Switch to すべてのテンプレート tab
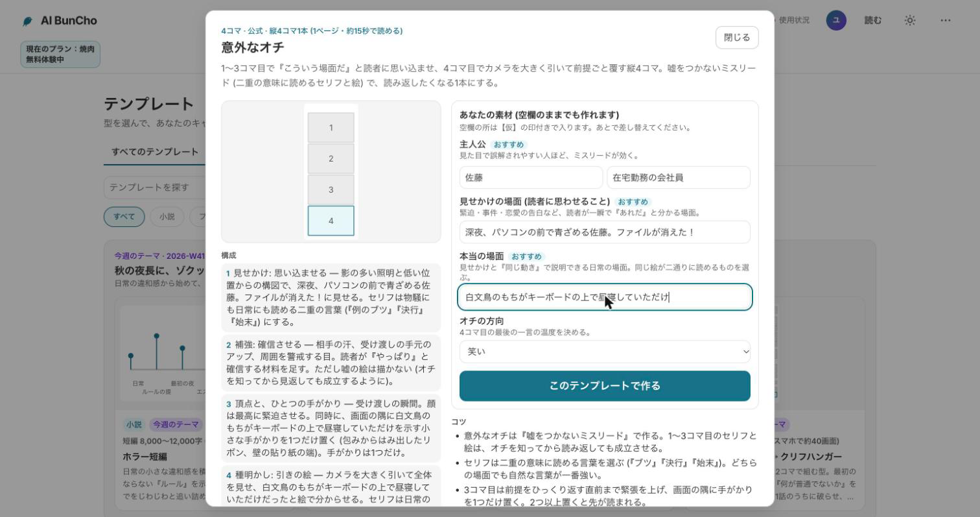 tap(155, 152)
